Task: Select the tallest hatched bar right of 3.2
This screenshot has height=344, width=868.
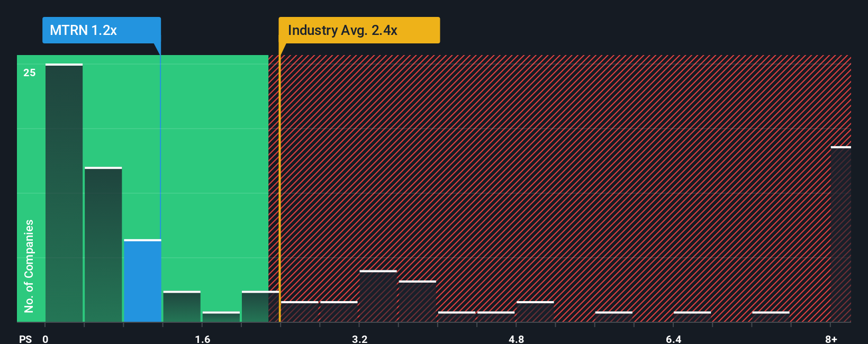Action: (378, 296)
